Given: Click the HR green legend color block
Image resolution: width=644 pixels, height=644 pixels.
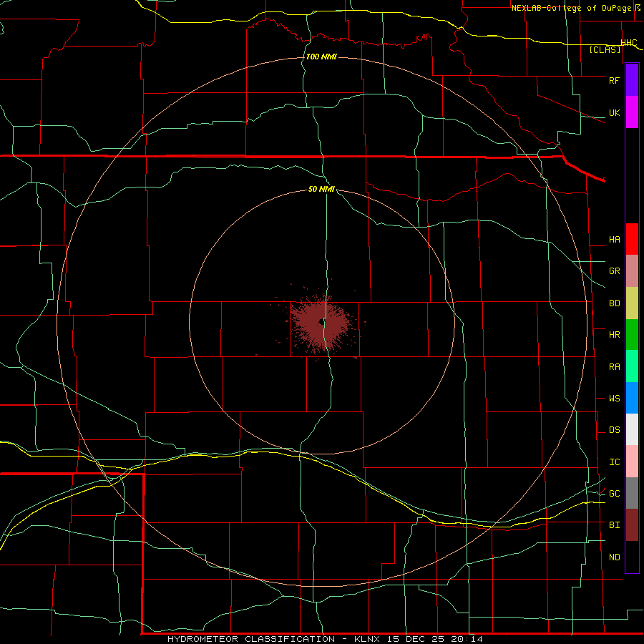Looking at the screenshot, I should point(632,335).
